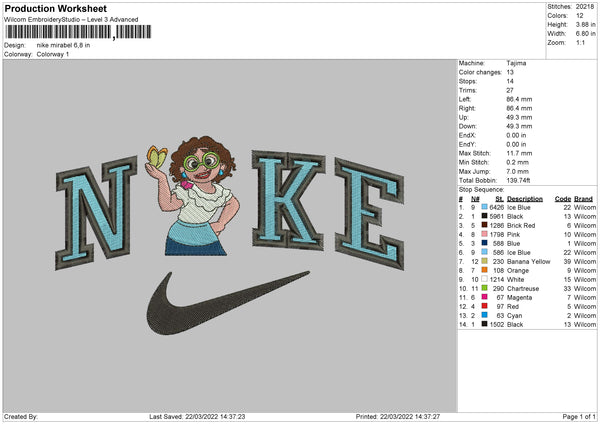Click the Max Jump value '7.0 mm'
Screen dimensions: 600x424
coord(518,171)
